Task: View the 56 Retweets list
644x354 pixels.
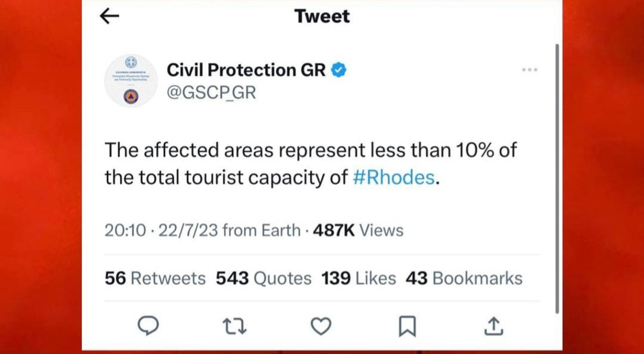Action: (x=155, y=278)
